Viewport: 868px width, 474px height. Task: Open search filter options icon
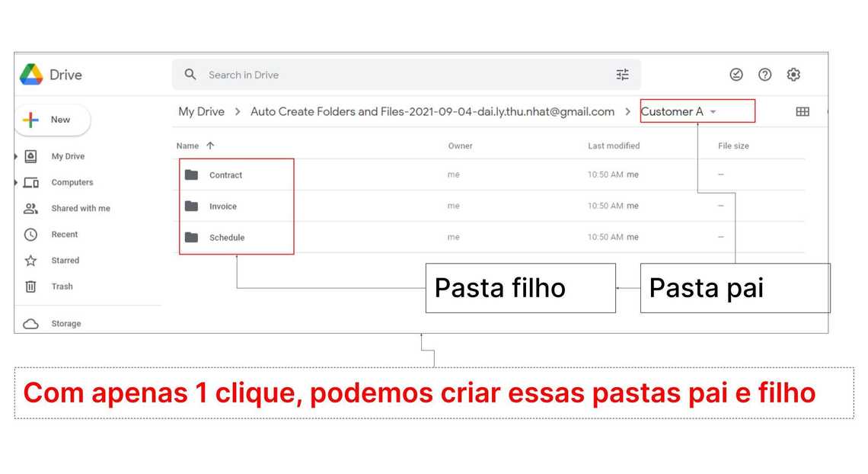[x=622, y=74]
